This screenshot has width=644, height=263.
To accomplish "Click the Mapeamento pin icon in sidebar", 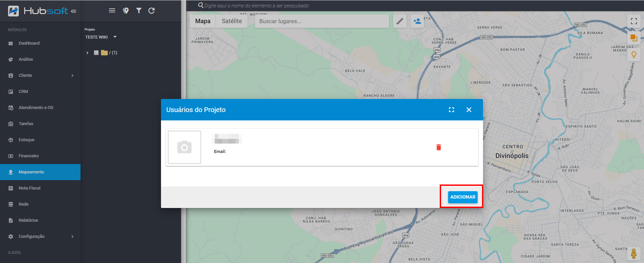I will [11, 172].
